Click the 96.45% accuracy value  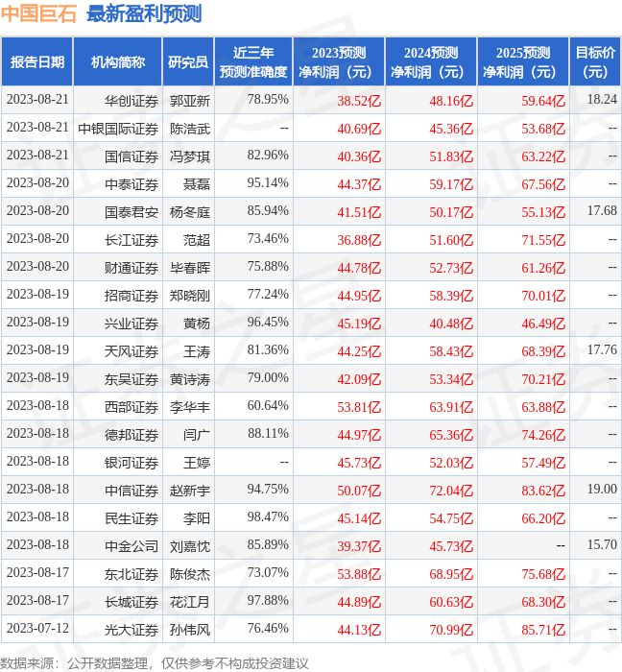[268, 323]
